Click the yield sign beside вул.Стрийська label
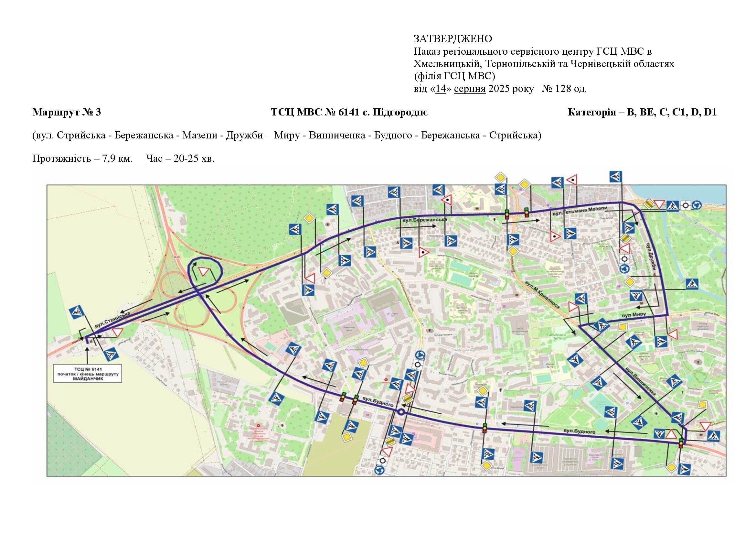This screenshot has height=535, width=756. point(117,332)
